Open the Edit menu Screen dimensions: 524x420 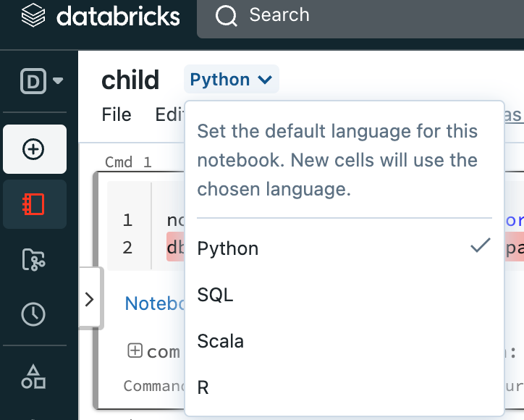(x=169, y=114)
